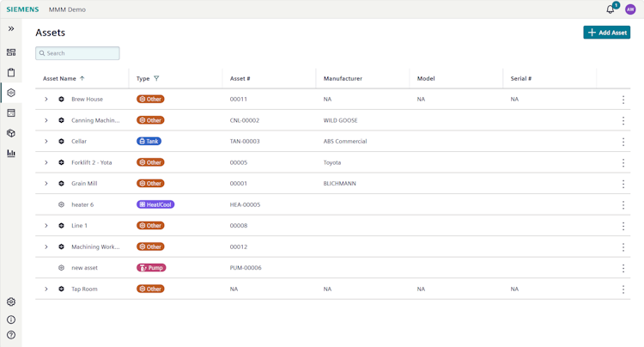644x347 pixels.
Task: Click manufacturer WILD GOOSE
Action: [x=341, y=120]
